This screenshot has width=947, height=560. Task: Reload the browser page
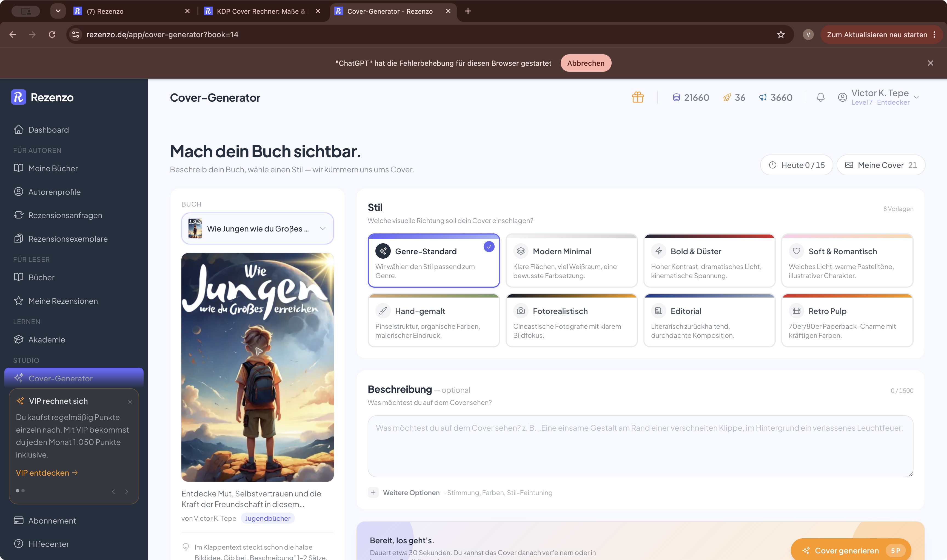pos(52,35)
